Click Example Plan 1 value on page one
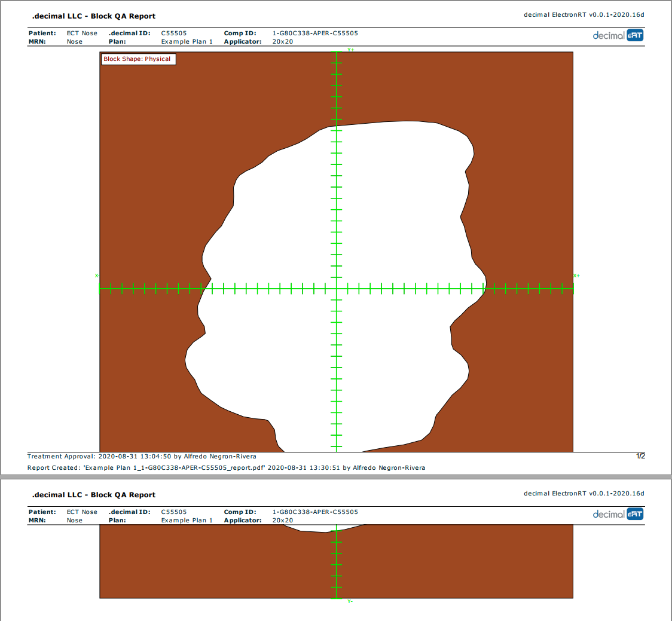672x621 pixels. [x=187, y=42]
